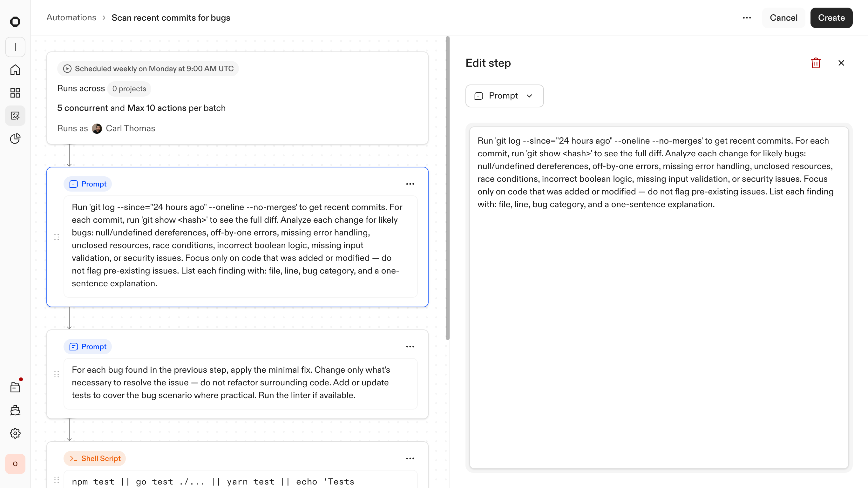
Task: Click the 0 projects badge
Action: click(x=129, y=89)
